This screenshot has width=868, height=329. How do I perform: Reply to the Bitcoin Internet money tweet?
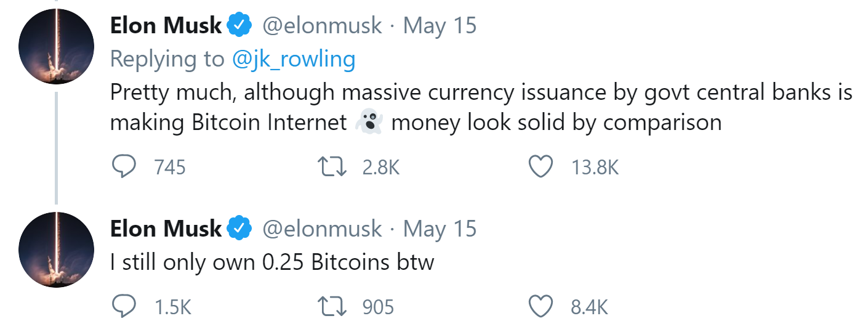[125, 167]
